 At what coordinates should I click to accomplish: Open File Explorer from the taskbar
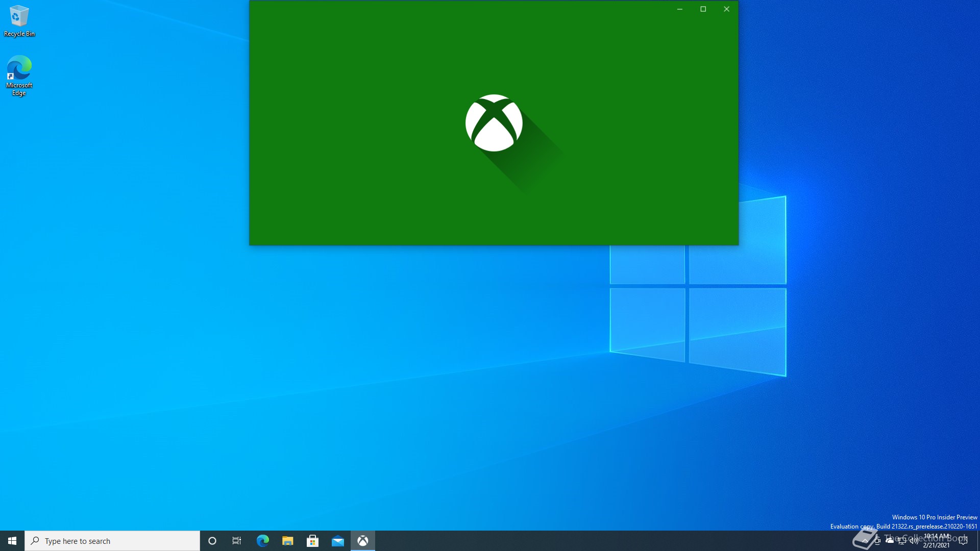pos(287,541)
